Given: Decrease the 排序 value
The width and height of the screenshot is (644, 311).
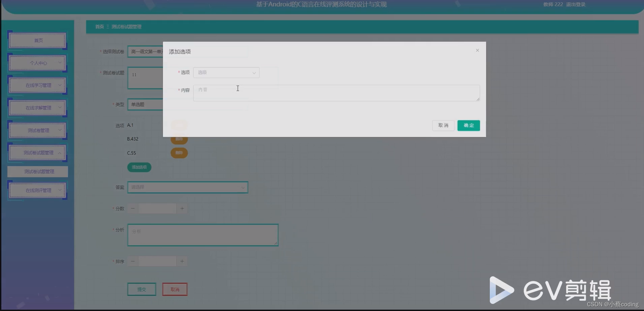Looking at the screenshot, I should tap(133, 261).
